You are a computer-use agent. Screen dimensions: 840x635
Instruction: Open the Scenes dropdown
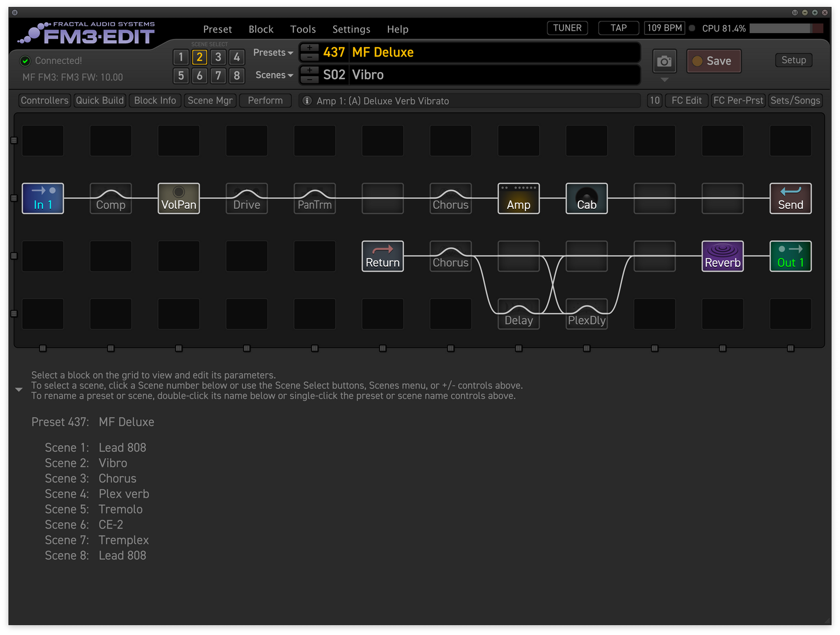[x=274, y=75]
